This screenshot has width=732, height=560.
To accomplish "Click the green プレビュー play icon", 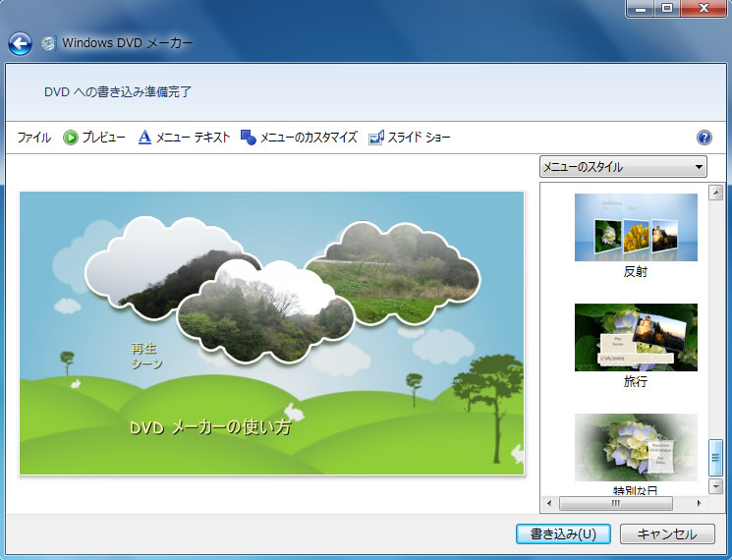I will click(71, 138).
